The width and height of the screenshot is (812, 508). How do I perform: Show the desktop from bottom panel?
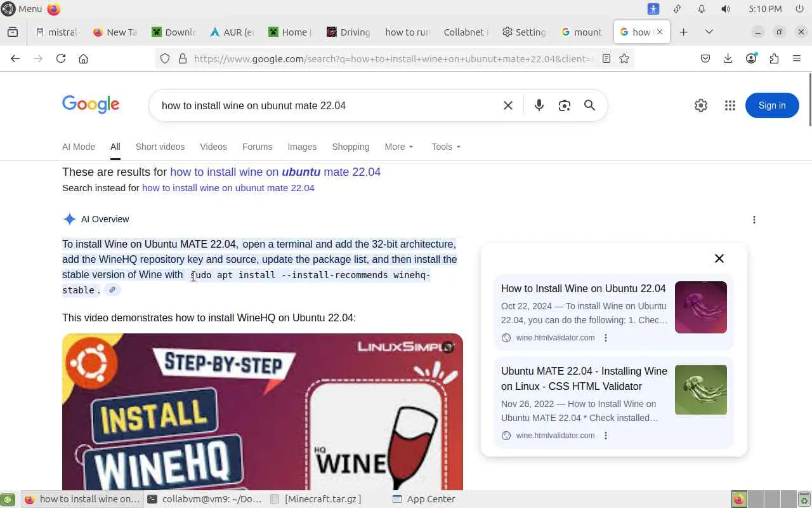[x=8, y=499]
